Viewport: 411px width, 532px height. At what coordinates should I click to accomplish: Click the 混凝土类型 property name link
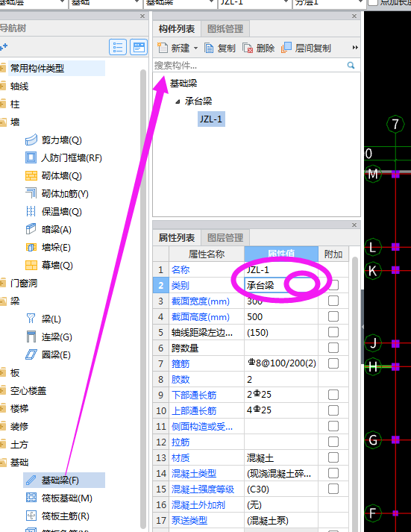coord(194,473)
